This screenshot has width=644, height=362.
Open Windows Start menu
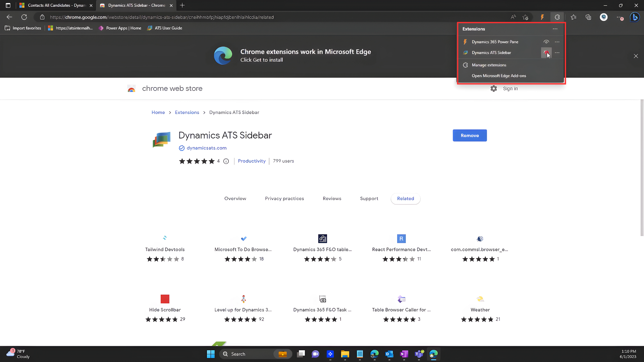pyautogui.click(x=211, y=354)
